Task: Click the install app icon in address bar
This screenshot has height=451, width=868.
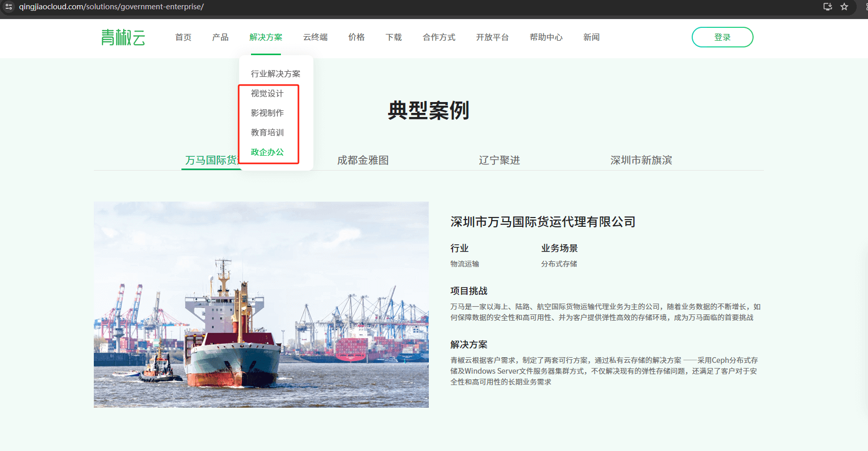Action: tap(828, 7)
